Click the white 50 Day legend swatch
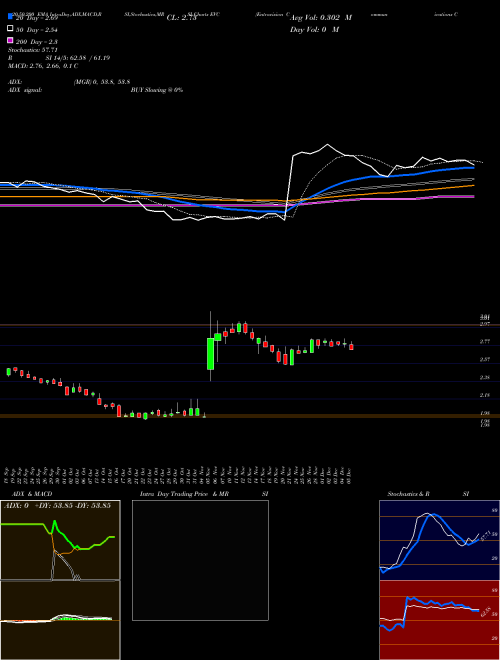Viewport: 500px width, 660px height. [10, 29]
